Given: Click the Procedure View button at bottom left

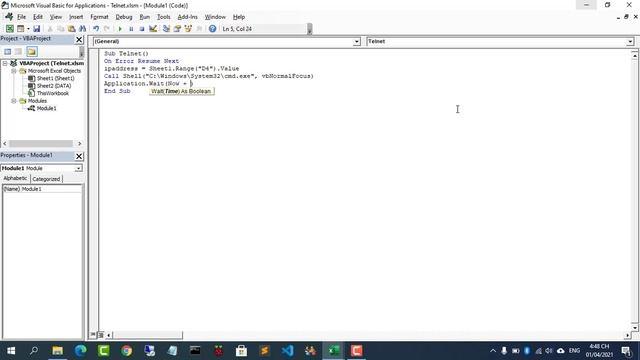Looking at the screenshot, I should [x=93, y=335].
